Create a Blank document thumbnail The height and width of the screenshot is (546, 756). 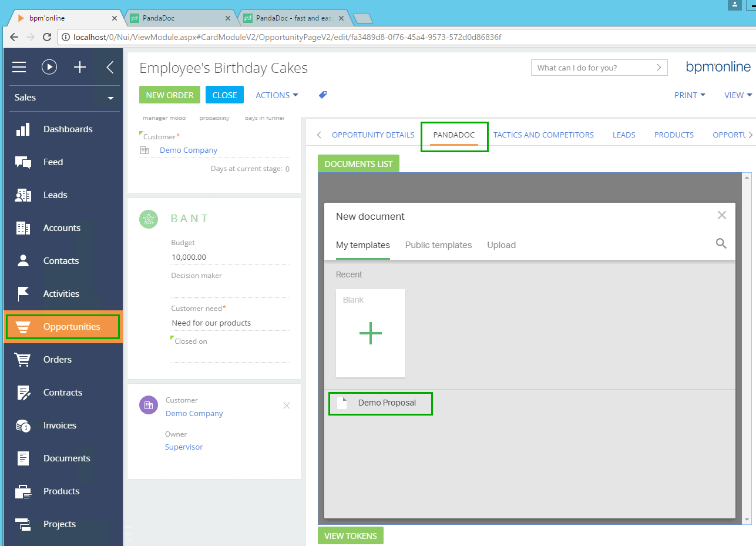[x=371, y=333]
